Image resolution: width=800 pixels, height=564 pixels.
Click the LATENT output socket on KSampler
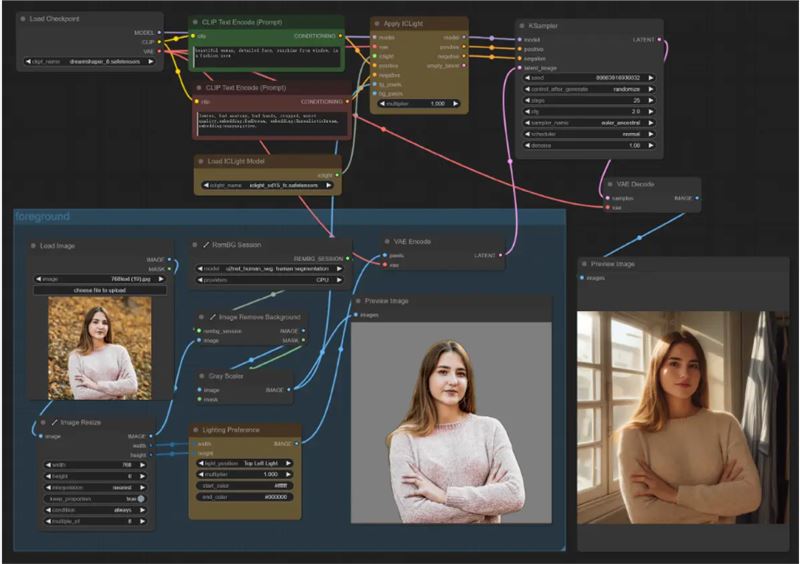659,39
